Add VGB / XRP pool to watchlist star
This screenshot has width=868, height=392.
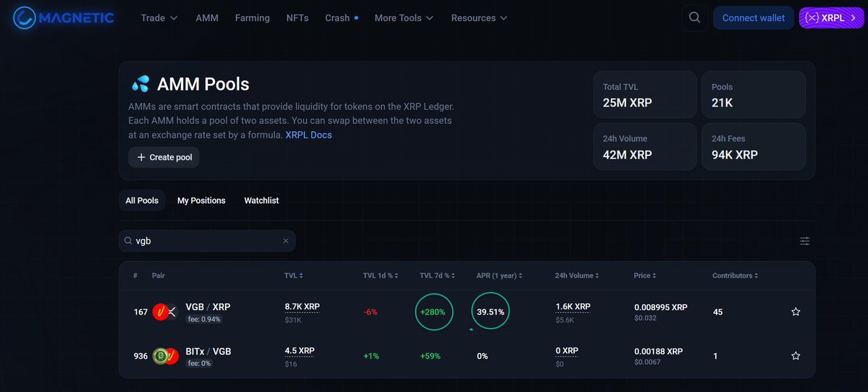[796, 312]
